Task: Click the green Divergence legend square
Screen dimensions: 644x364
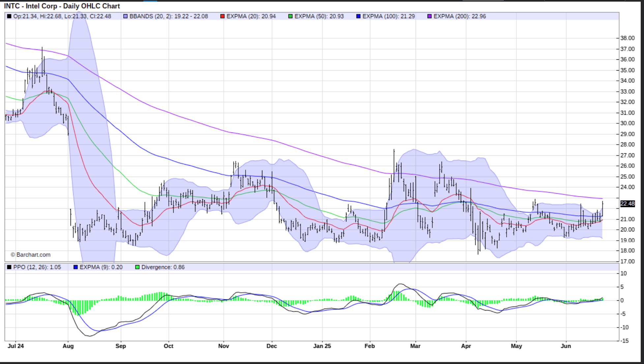Action: [x=137, y=267]
